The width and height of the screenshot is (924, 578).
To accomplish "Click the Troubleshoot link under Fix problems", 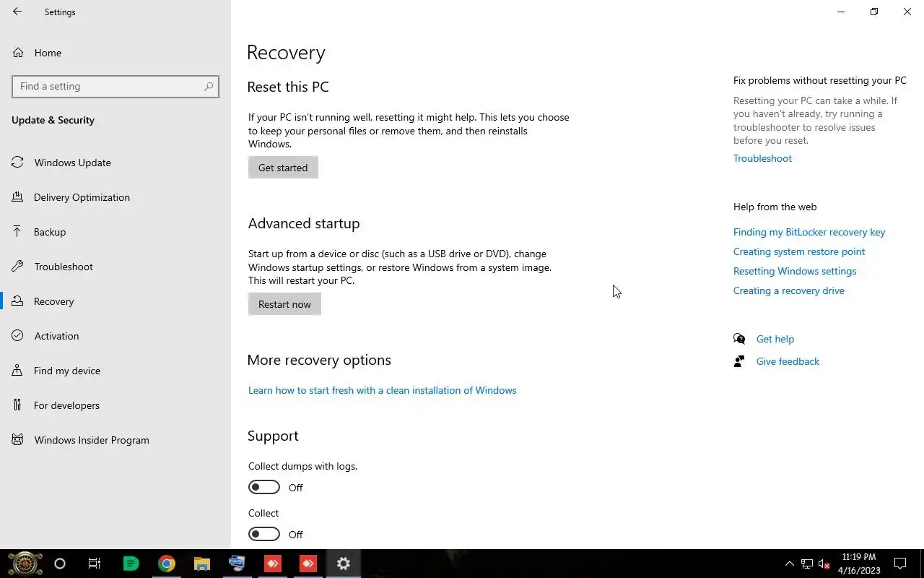I will coord(762,158).
